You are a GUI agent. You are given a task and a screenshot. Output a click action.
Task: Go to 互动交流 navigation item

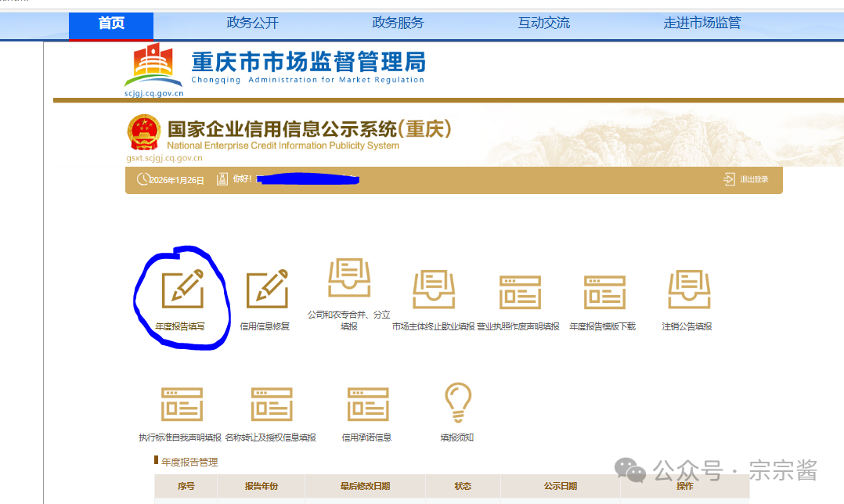point(543,23)
